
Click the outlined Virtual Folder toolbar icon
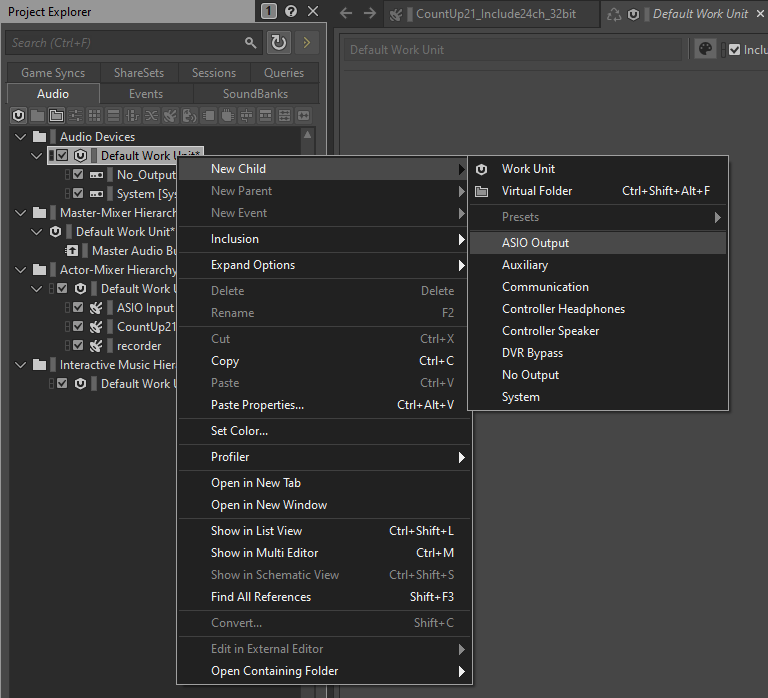(x=56, y=116)
